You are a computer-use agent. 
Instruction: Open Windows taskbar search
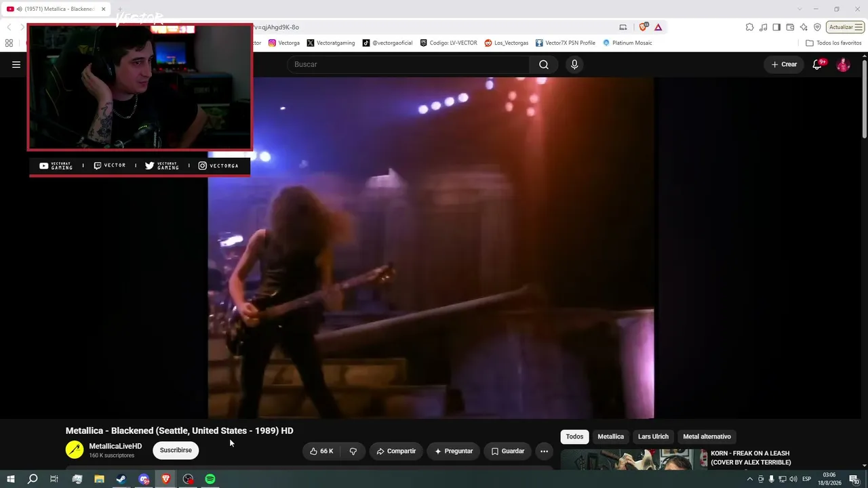click(x=33, y=479)
